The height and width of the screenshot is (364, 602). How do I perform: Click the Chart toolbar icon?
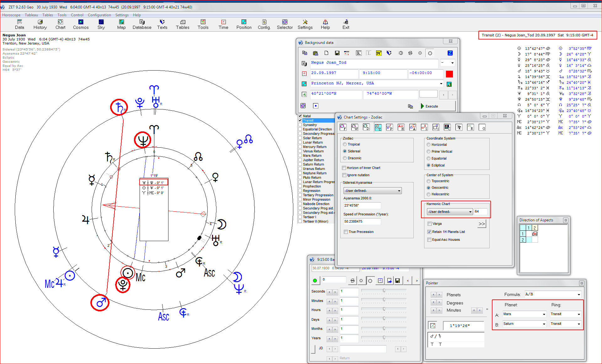pos(61,24)
